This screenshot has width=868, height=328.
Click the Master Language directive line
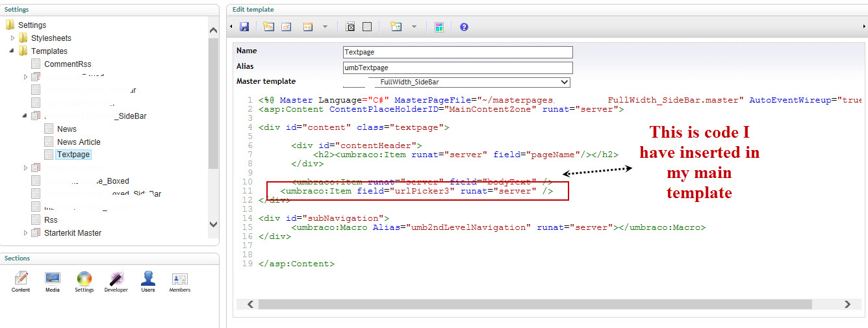coord(559,100)
